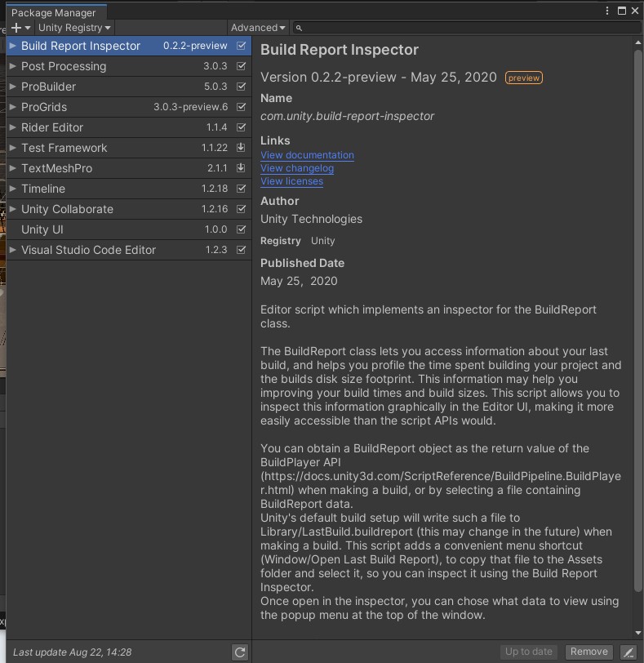This screenshot has width=644, height=663.
Task: Open the Unity Registry dropdown
Action: pyautogui.click(x=74, y=28)
